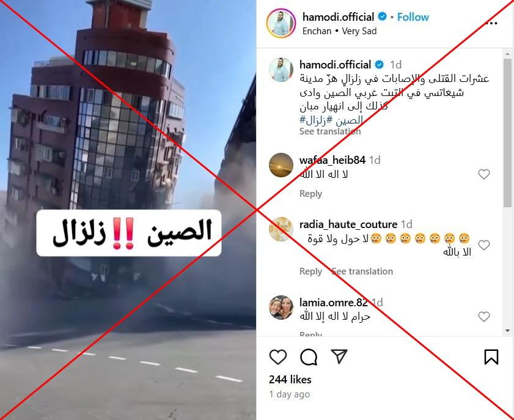Open the comment bubble icon
This screenshot has height=420, width=514.
coord(309,356)
